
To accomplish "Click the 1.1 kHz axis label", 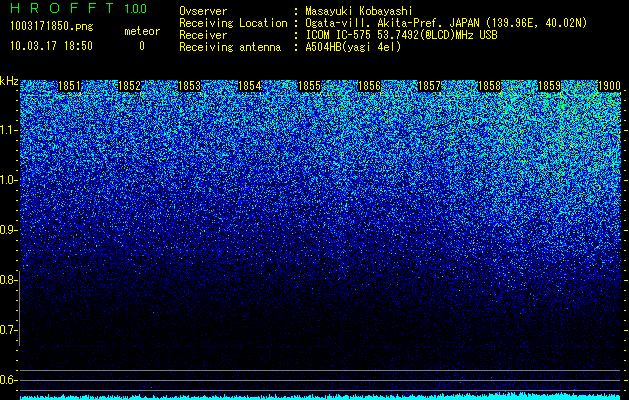I will (x=7, y=130).
